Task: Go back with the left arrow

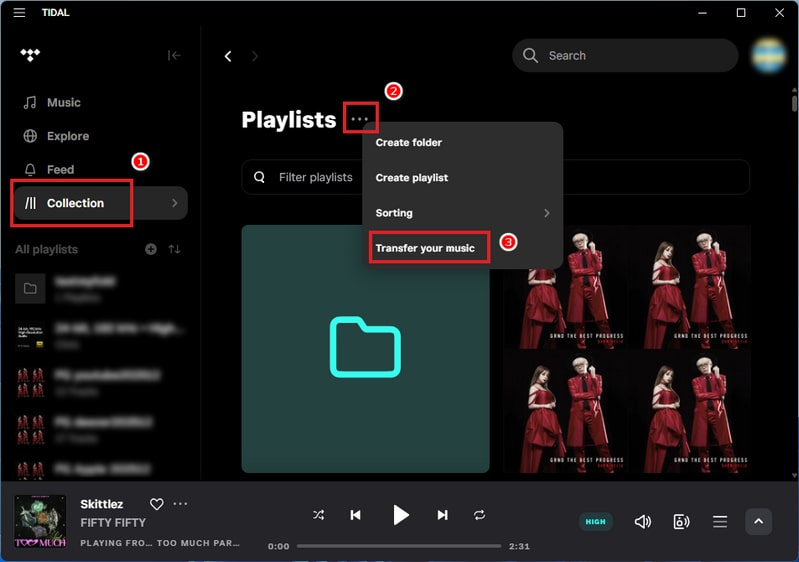Action: point(228,56)
